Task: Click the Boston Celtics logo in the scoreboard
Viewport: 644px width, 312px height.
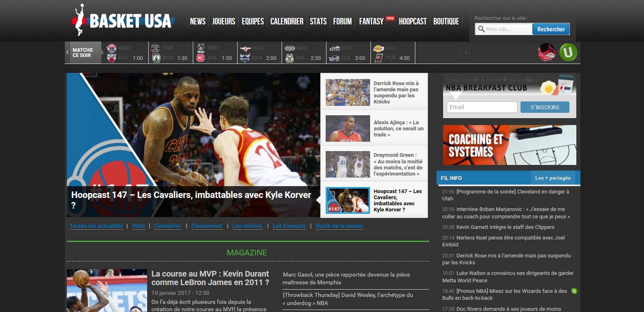Action: click(156, 58)
